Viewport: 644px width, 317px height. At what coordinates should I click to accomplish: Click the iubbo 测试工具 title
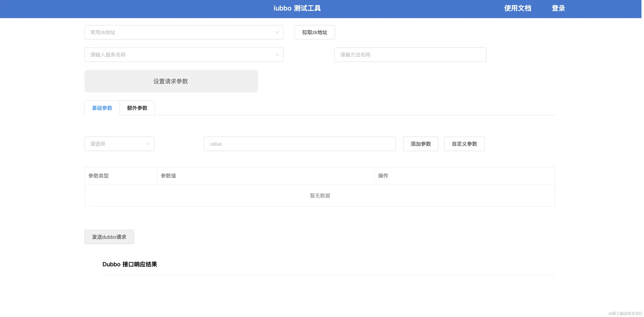pos(297,8)
